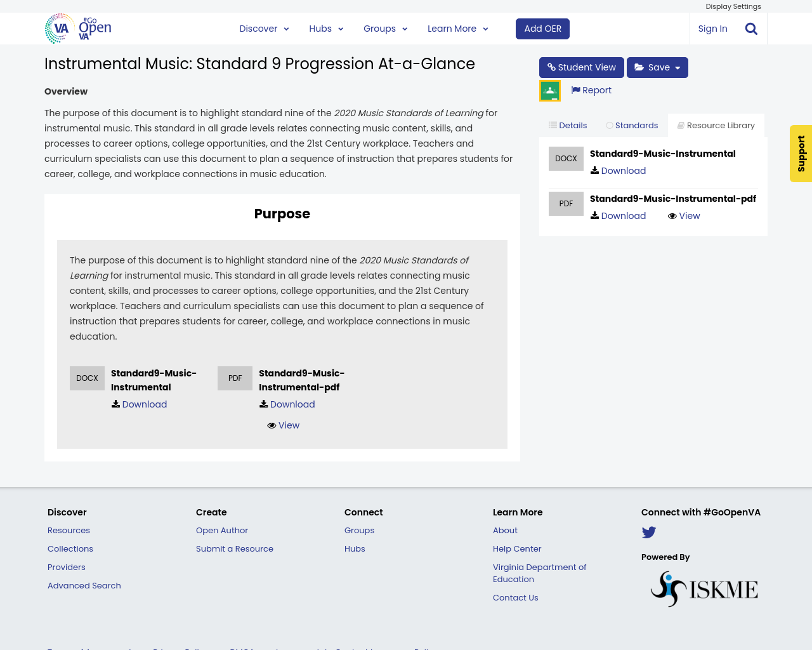Expand the Discover menu
The height and width of the screenshot is (650, 812).
(x=264, y=28)
